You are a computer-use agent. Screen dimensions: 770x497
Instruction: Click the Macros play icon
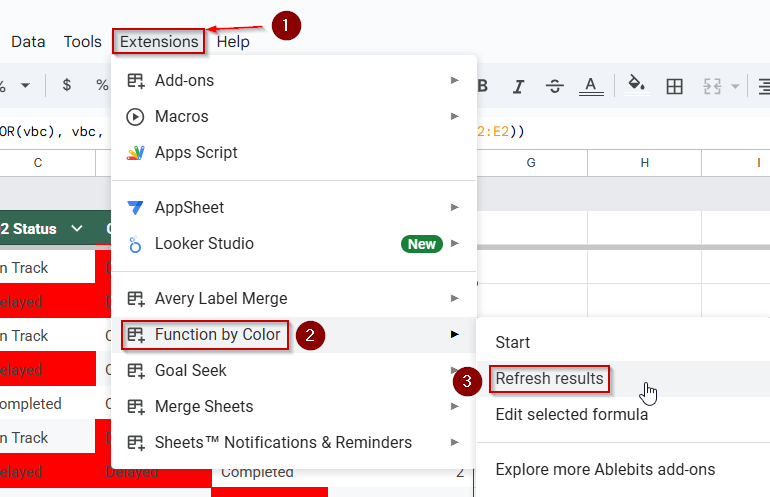click(135, 117)
